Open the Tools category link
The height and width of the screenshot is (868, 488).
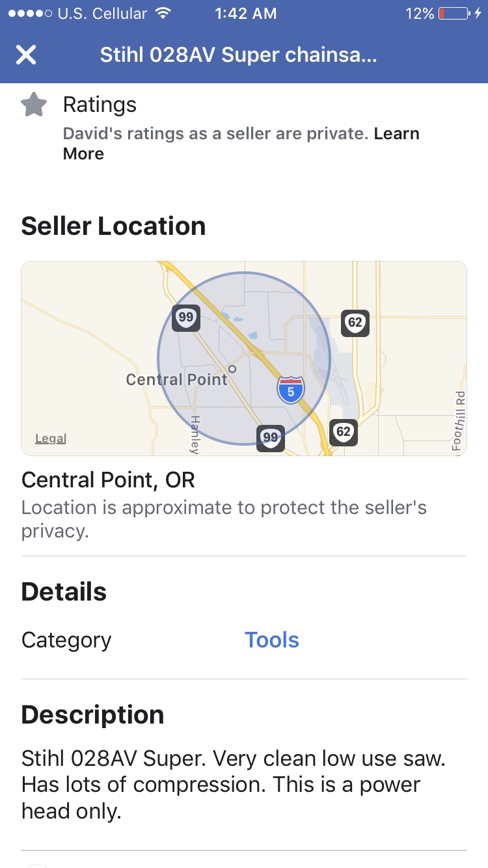pos(272,640)
